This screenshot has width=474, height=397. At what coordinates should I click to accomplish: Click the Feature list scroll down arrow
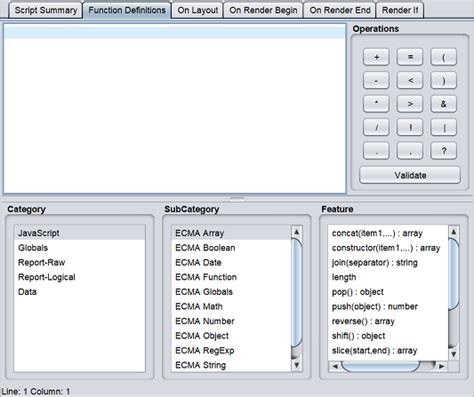(453, 354)
